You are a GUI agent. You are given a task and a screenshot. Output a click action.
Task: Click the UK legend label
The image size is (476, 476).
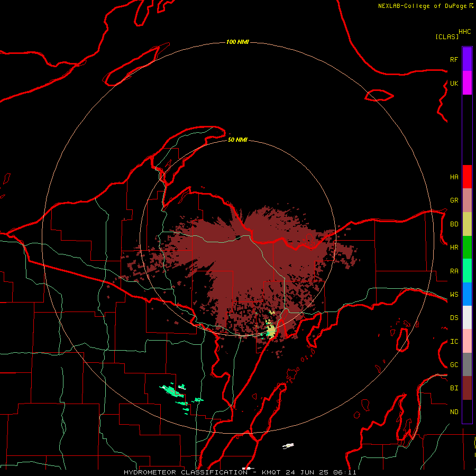point(454,83)
